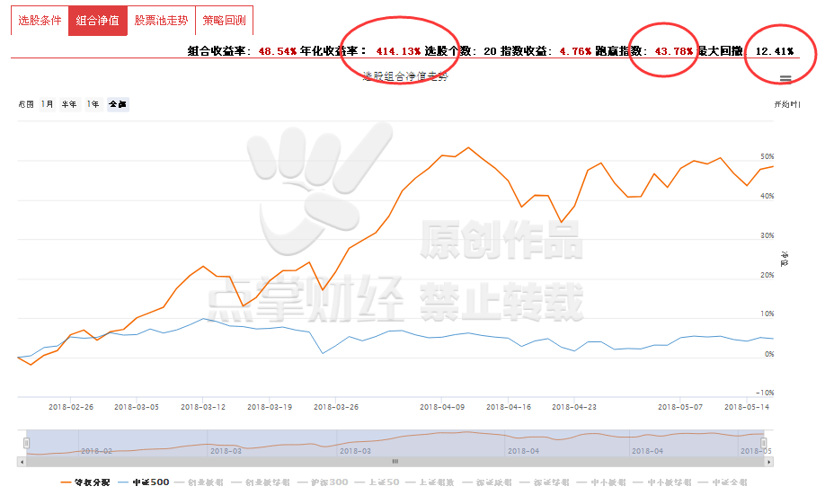Click the 2018-02-26 x-axis date label

71,407
